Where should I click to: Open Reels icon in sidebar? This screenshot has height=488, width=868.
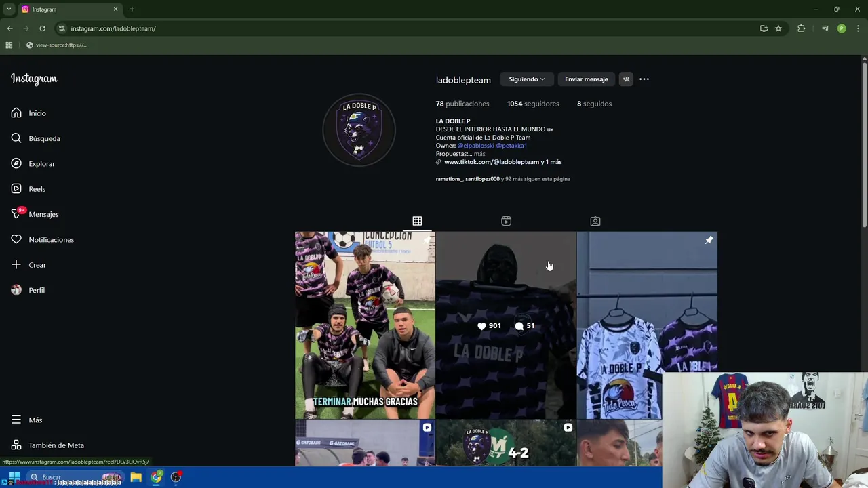16,189
